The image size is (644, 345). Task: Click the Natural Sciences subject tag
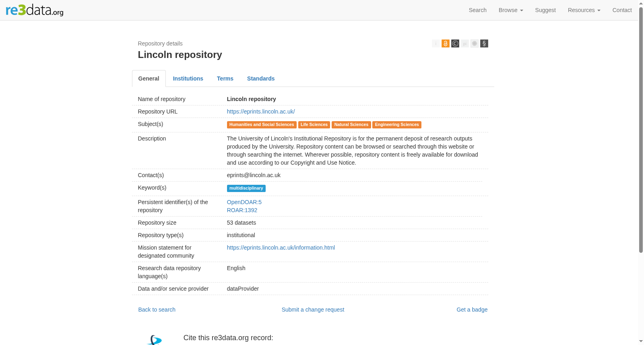pos(351,125)
